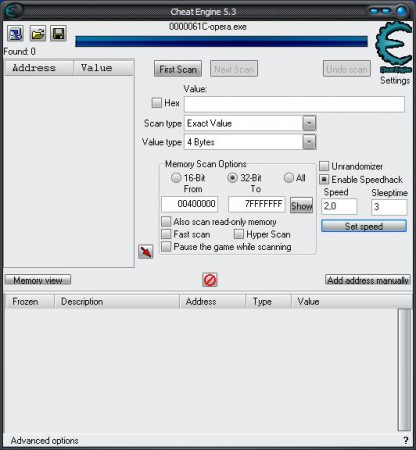The width and height of the screenshot is (416, 450).
Task: Click the From address field
Action: coord(190,204)
